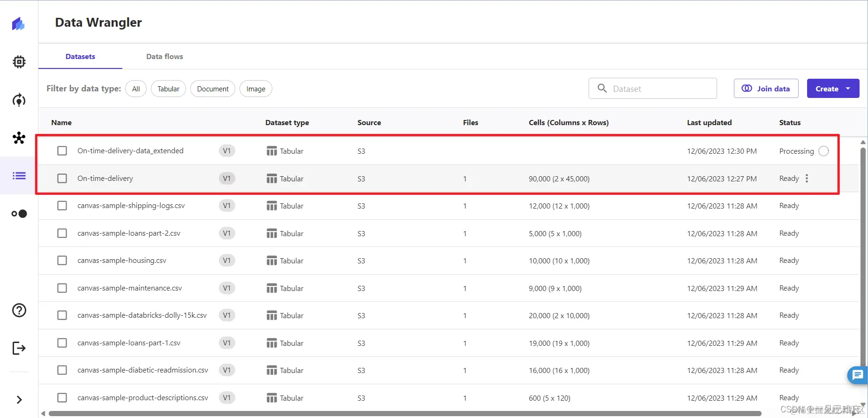Screen dimensions: 868x418
Task: Click tabular icon in On-time-delivery-data_extended row
Action: tap(271, 151)
